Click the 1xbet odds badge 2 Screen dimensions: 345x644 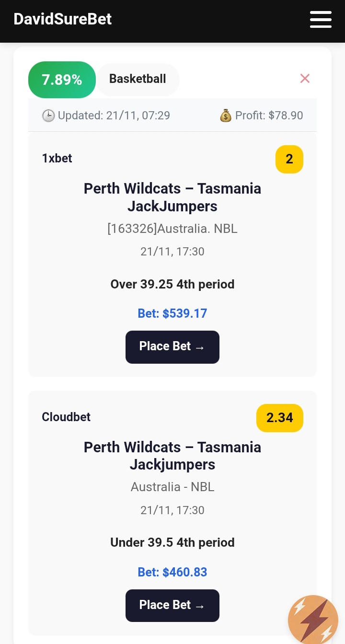pos(289,159)
